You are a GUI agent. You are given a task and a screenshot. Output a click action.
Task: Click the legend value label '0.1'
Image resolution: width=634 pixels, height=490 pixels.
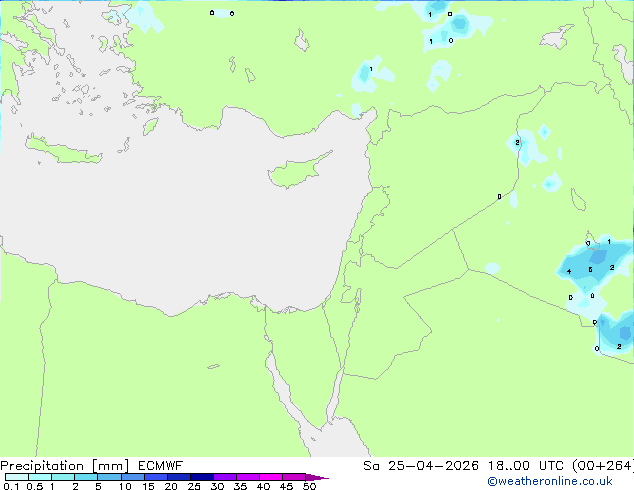[x=11, y=486]
